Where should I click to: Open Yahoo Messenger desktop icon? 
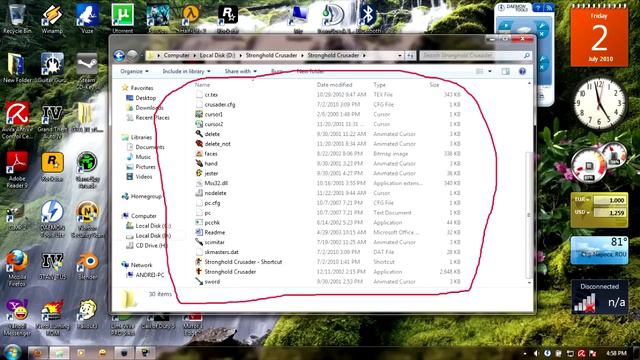[17, 317]
